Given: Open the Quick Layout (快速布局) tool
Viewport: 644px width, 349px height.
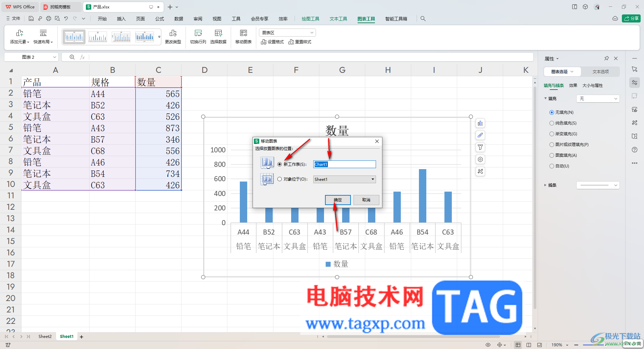Looking at the screenshot, I should (x=43, y=37).
